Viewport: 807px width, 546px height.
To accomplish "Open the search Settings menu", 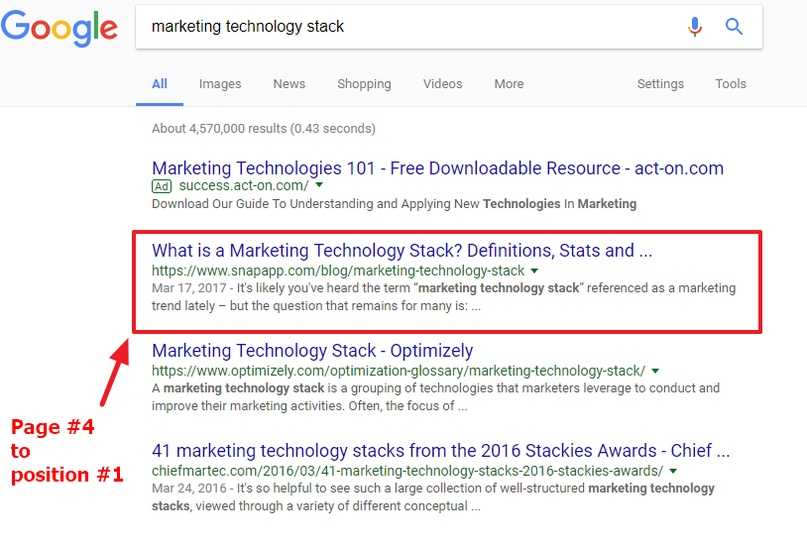I will (660, 84).
